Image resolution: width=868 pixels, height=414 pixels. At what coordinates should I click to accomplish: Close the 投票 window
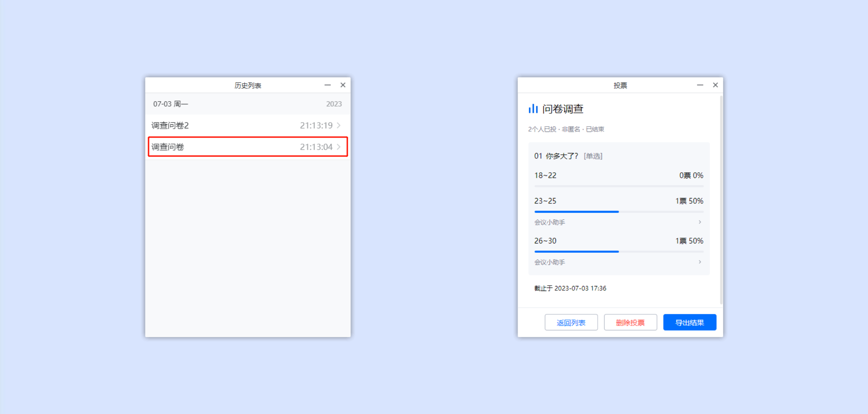tap(715, 85)
